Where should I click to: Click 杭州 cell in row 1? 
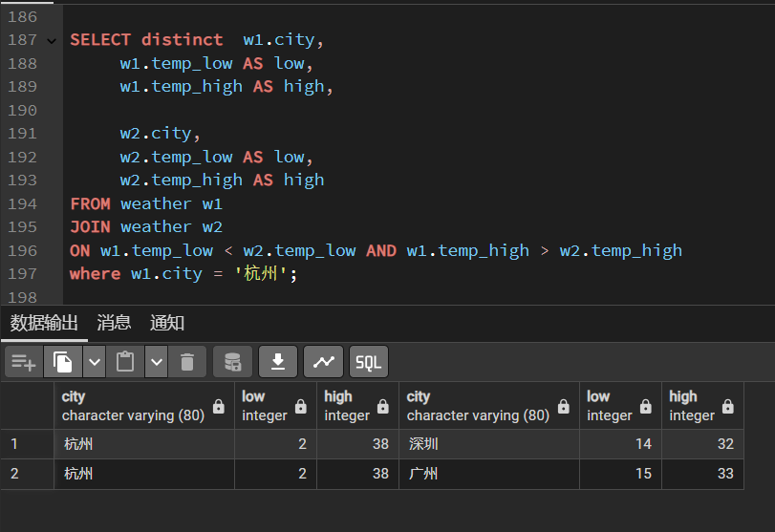pyautogui.click(x=144, y=444)
